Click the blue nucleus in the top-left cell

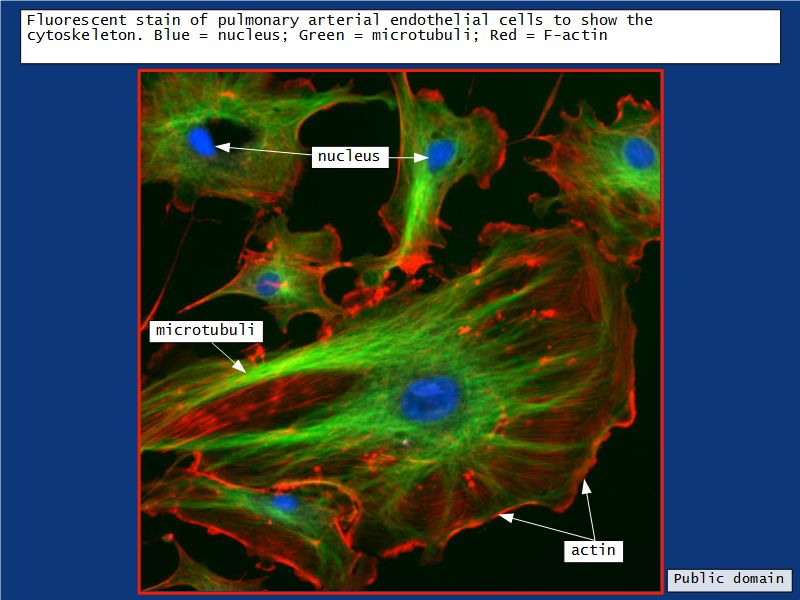pyautogui.click(x=202, y=141)
